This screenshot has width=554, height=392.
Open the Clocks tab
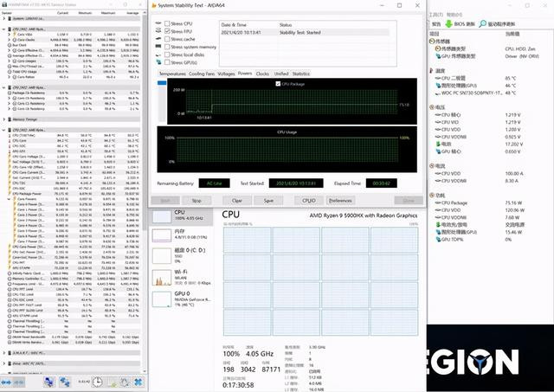[262, 74]
